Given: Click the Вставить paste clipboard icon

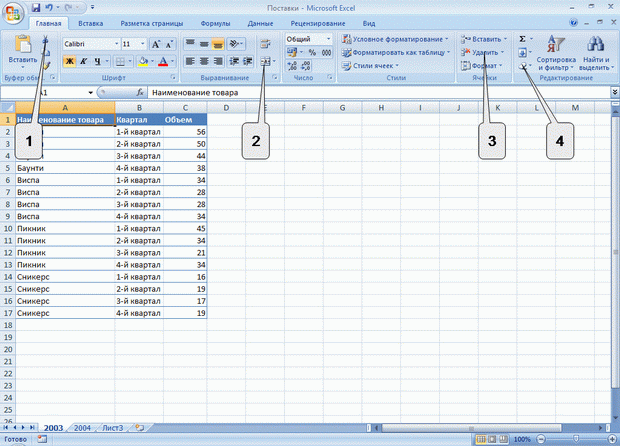Looking at the screenshot, I should pyautogui.click(x=23, y=49).
